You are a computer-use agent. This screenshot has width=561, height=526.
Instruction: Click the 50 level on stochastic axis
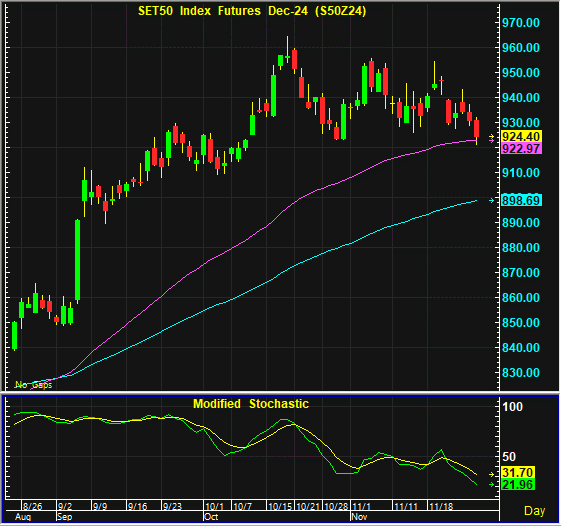pos(509,457)
